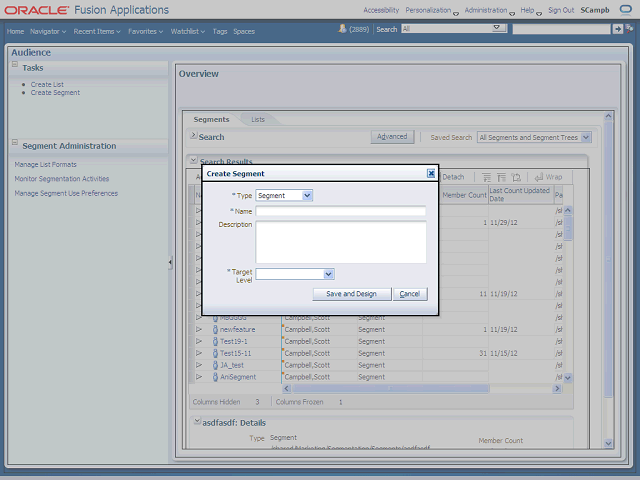This screenshot has height=480, width=640.
Task: Select the AniSegment segment icon
Action: pyautogui.click(x=215, y=377)
